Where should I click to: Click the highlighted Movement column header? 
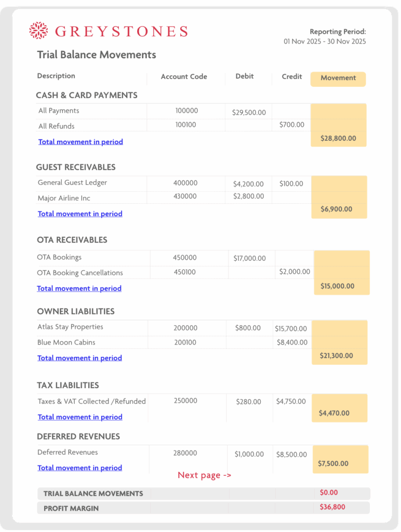click(338, 78)
